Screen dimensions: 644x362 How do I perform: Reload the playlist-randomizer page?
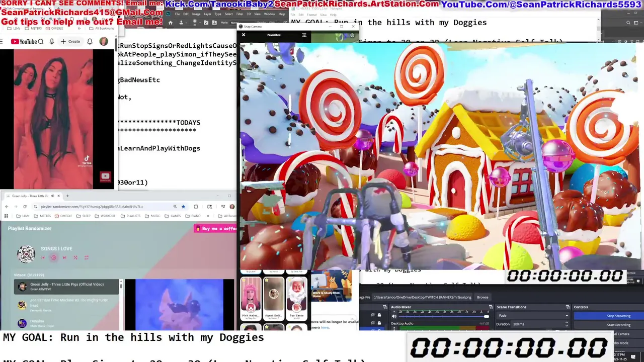pyautogui.click(x=25, y=207)
